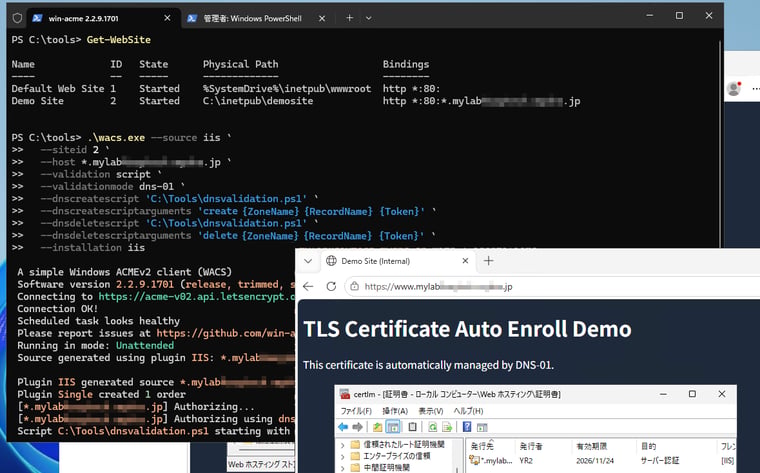Viewport: 760px width, 473px height.
Task: Close the Demo Site (Internal) browser tab
Action: click(465, 261)
